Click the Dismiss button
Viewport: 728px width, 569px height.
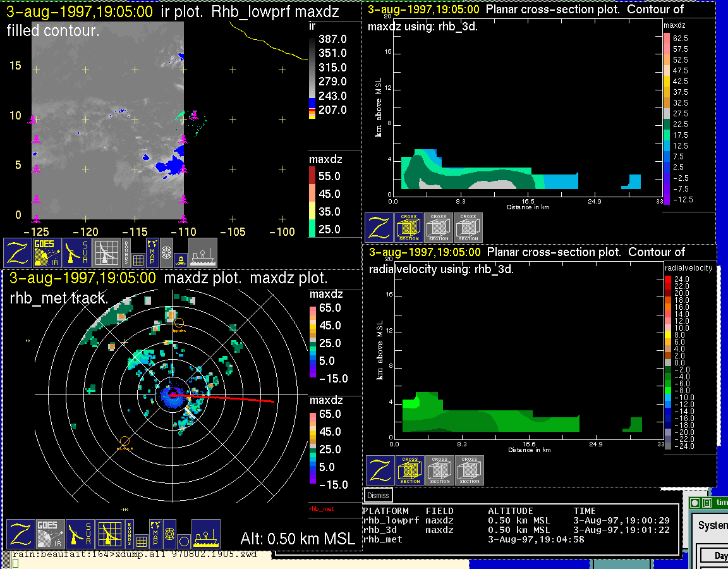pyautogui.click(x=379, y=496)
